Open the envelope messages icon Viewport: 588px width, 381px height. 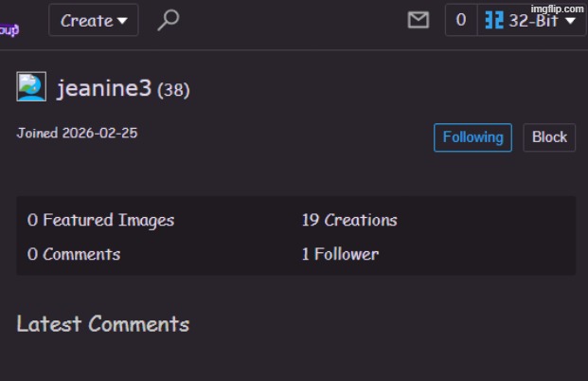click(x=418, y=20)
